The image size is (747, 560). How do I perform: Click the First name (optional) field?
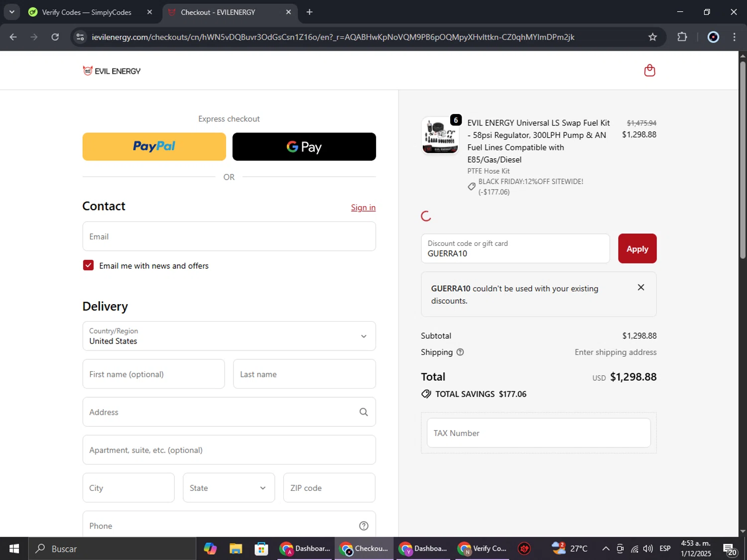click(153, 374)
